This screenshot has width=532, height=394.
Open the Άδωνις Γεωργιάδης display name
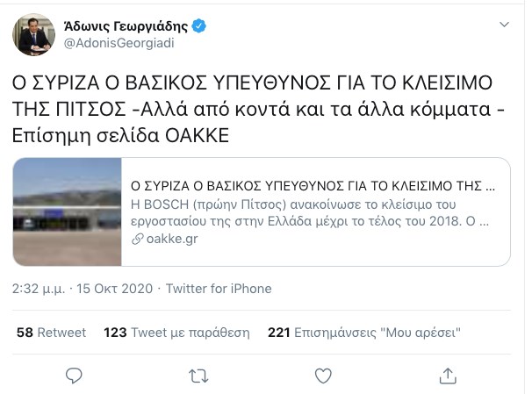(x=126, y=26)
